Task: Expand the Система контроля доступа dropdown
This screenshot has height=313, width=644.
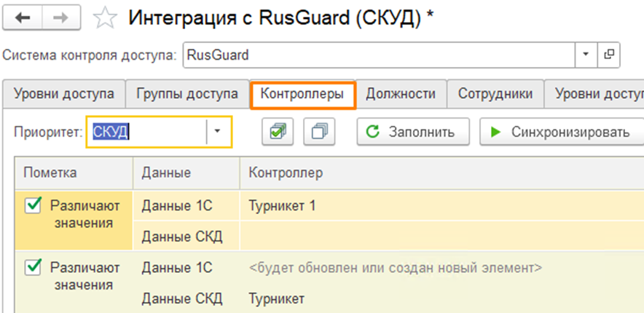Action: (x=586, y=54)
